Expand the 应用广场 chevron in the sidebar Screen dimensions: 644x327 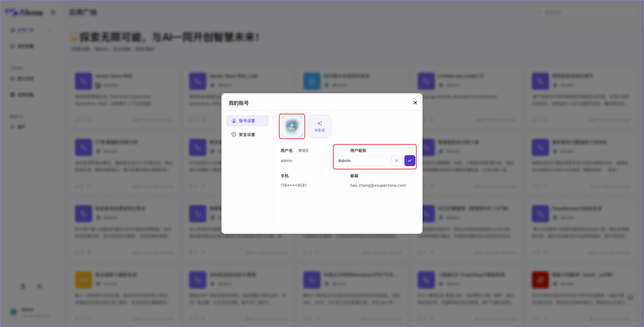click(x=50, y=30)
